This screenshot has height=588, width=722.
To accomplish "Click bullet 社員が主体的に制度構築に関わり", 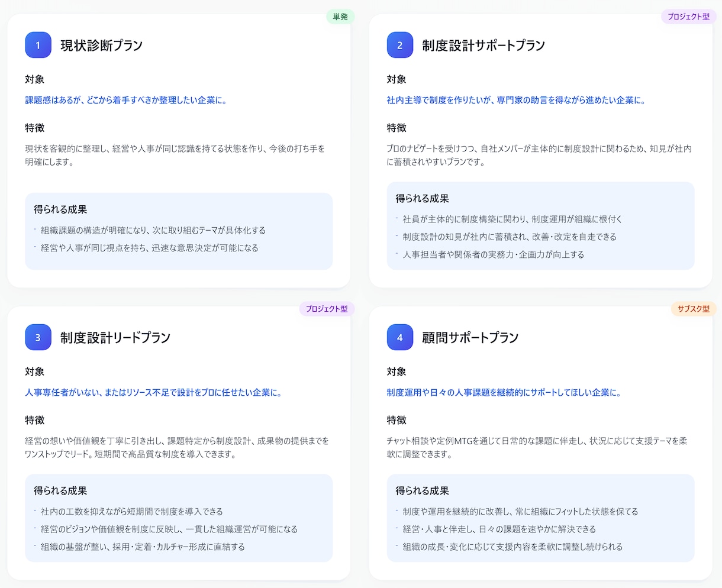I will 513,219.
